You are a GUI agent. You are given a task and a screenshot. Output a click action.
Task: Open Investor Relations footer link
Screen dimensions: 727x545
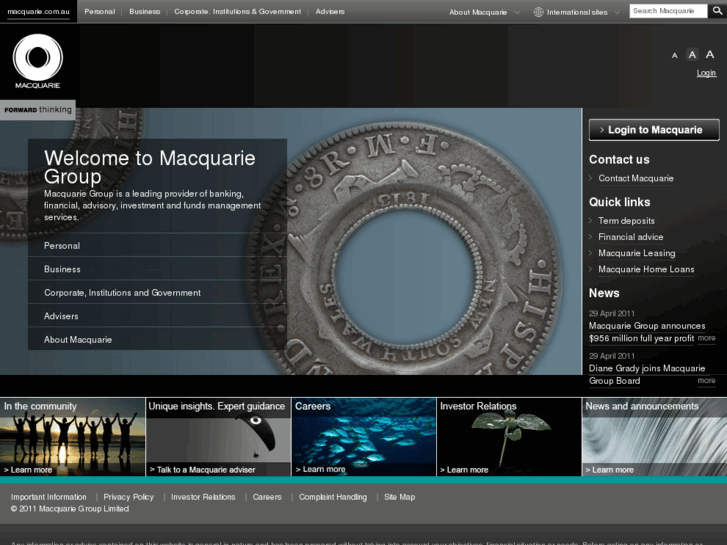pyautogui.click(x=203, y=497)
